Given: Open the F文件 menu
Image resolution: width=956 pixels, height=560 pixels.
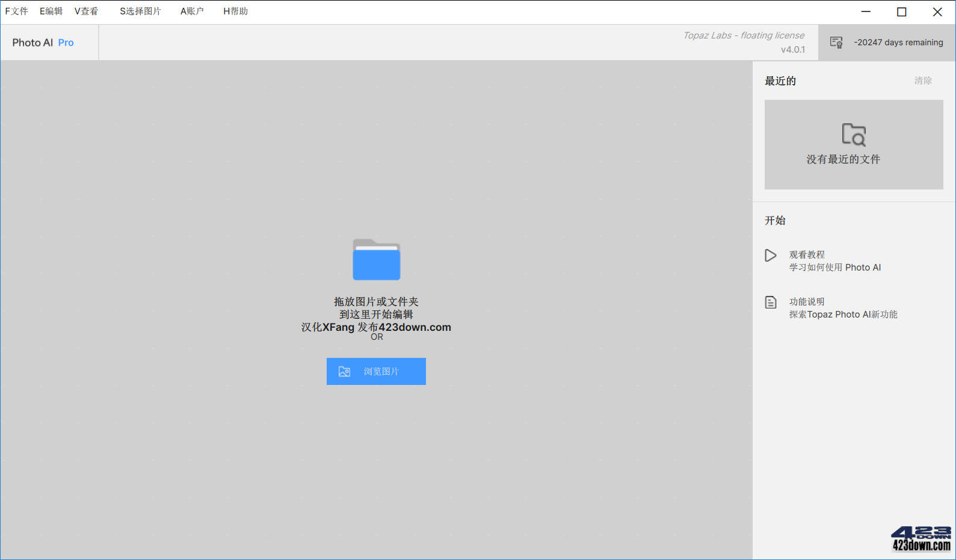Looking at the screenshot, I should (x=16, y=11).
